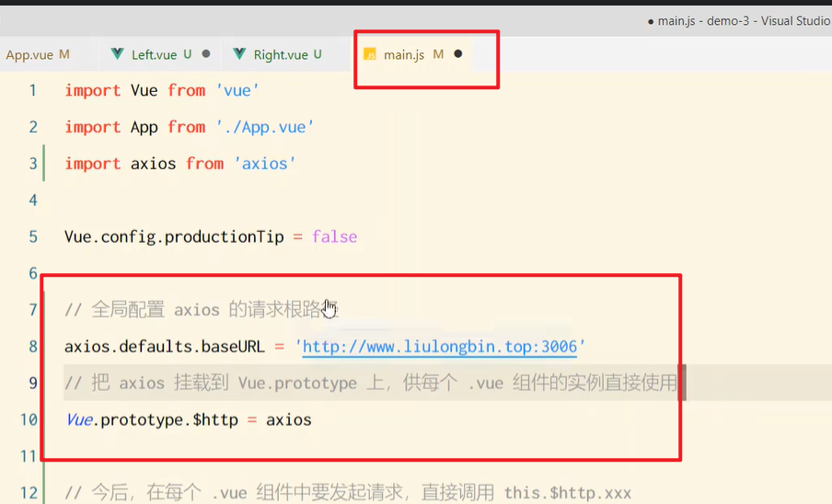Select the Right.vue tab label
832x504 pixels.
[281, 54]
